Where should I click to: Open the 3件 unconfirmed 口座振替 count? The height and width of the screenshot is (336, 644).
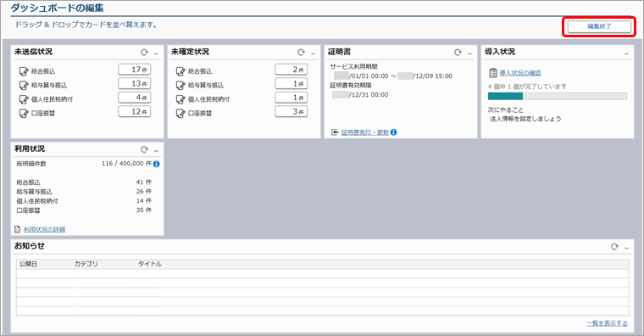291,111
